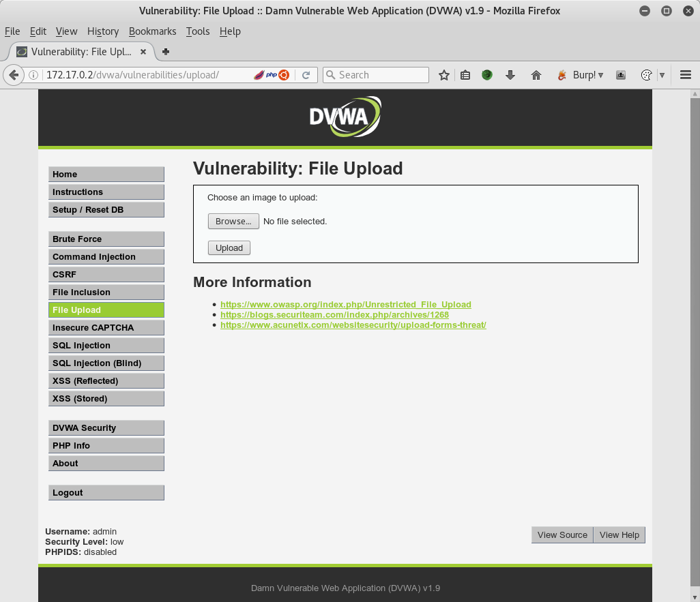Image resolution: width=700 pixels, height=602 pixels.
Task: Open the History menu
Action: click(x=103, y=31)
